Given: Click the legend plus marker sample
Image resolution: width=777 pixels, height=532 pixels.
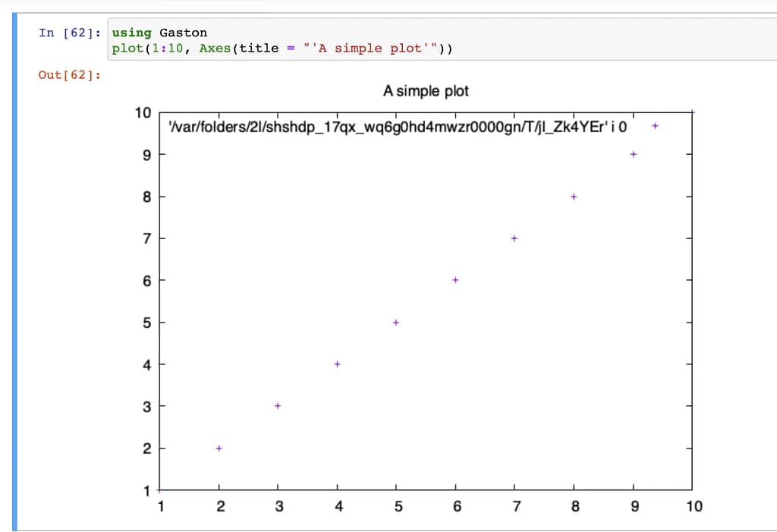Looking at the screenshot, I should [x=655, y=126].
